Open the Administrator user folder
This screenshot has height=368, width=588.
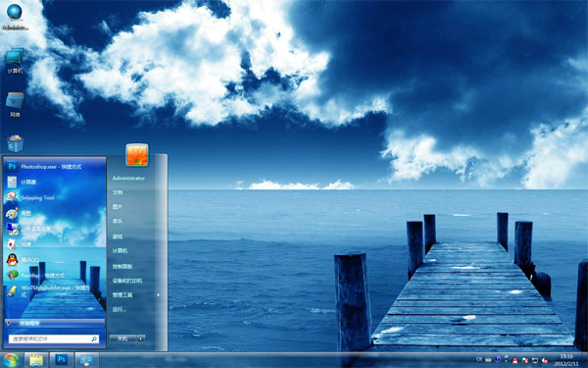128,178
